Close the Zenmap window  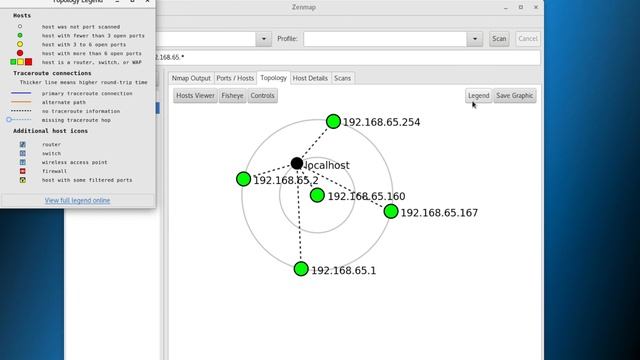pos(536,7)
